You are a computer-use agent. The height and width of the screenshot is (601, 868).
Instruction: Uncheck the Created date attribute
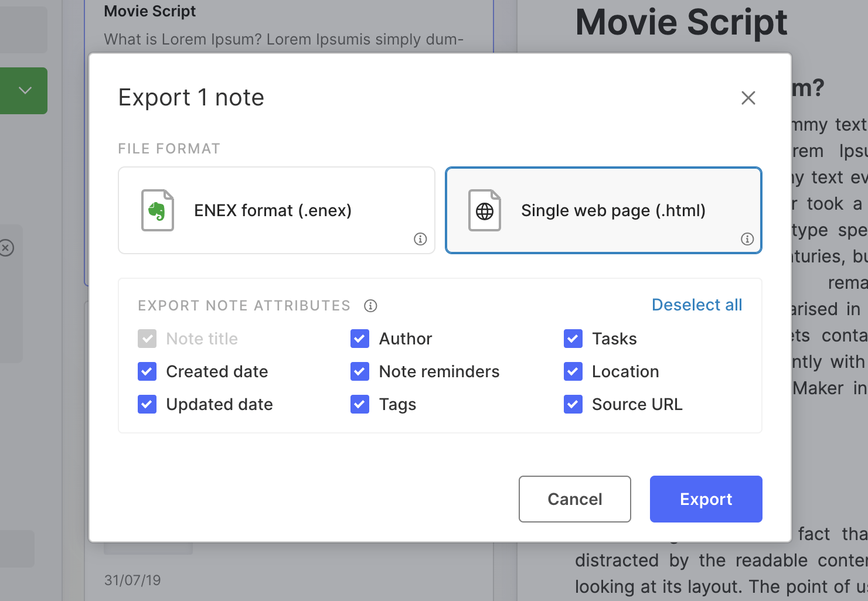147,371
